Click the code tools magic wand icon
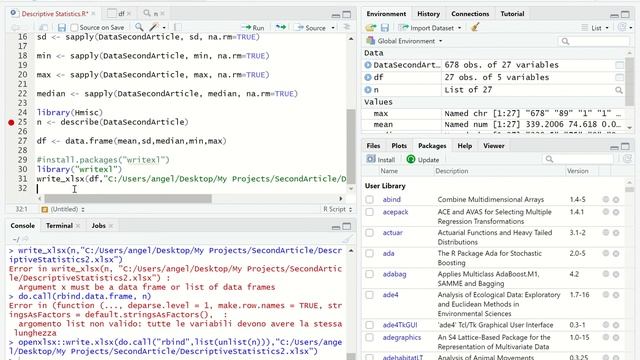This screenshot has width=640, height=360. point(153,27)
